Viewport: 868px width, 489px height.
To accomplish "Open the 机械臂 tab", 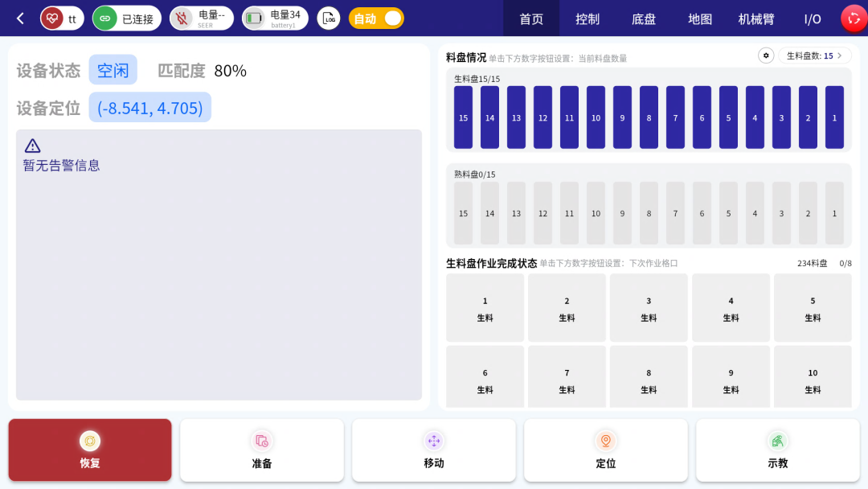I will (756, 18).
